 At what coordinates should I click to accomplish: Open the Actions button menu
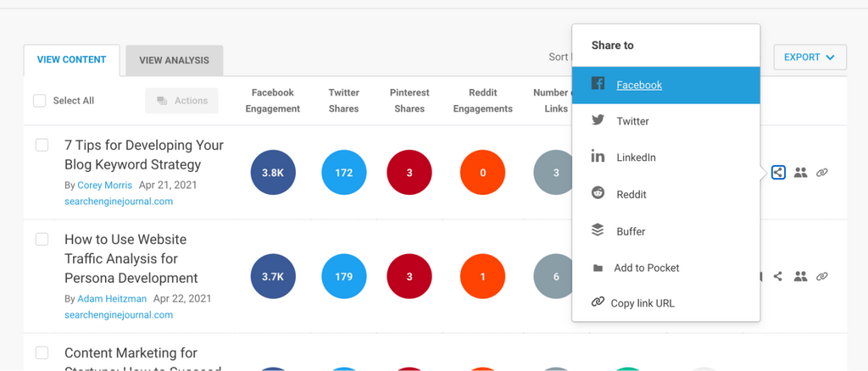pyautogui.click(x=181, y=101)
